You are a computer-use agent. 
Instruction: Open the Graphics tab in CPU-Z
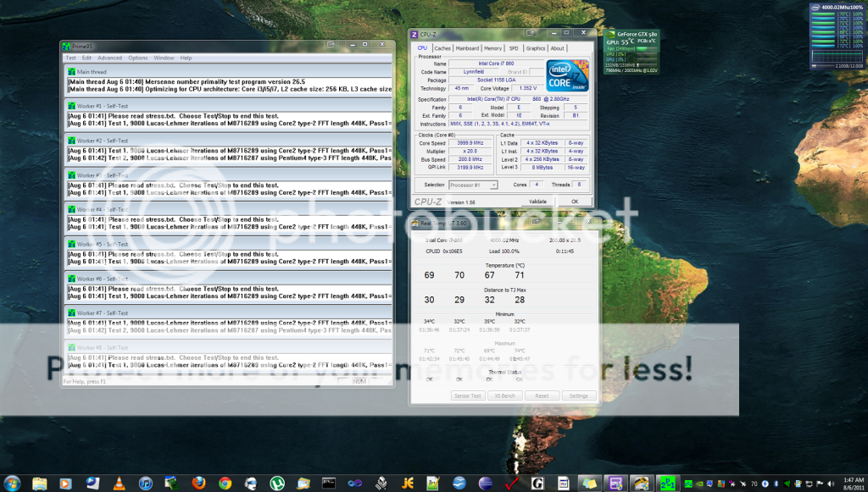[535, 48]
